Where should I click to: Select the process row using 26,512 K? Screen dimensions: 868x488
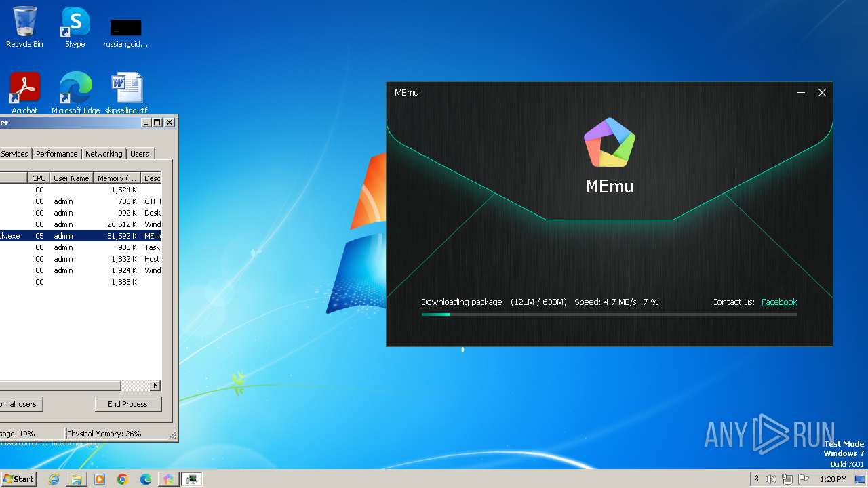point(80,224)
